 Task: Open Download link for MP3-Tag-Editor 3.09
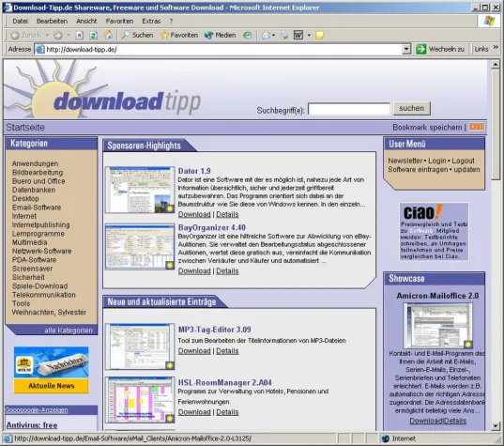coord(194,351)
